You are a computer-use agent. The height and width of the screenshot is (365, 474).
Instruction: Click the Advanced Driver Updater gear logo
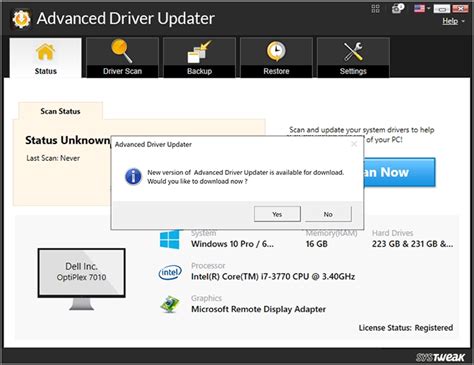point(22,19)
